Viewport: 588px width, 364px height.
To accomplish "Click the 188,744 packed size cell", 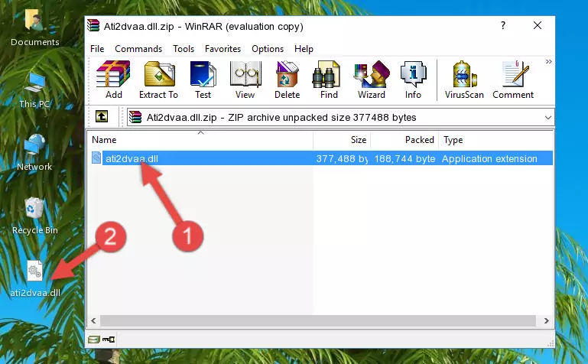I will click(404, 158).
